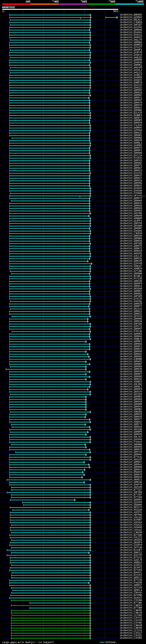The width and height of the screenshot is (146, 644).
Task: Click the =100char. scale legend
Action: [109, 642]
